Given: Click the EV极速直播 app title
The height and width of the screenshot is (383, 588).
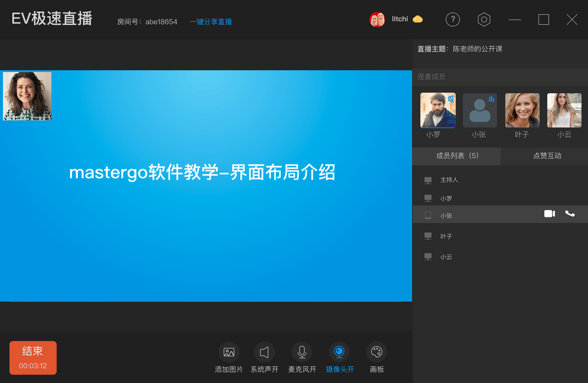Looking at the screenshot, I should pyautogui.click(x=52, y=19).
